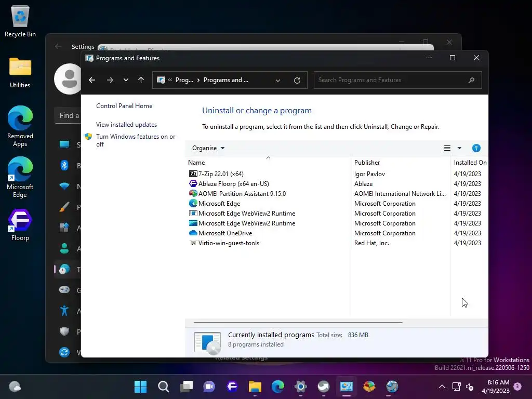Select Microsoft OneDrive in programs list

pyautogui.click(x=225, y=233)
